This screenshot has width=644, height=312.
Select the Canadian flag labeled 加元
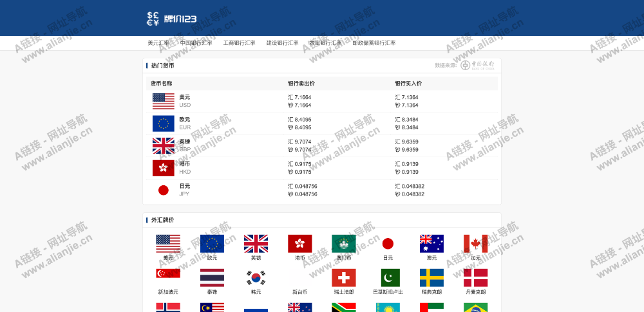[475, 244]
